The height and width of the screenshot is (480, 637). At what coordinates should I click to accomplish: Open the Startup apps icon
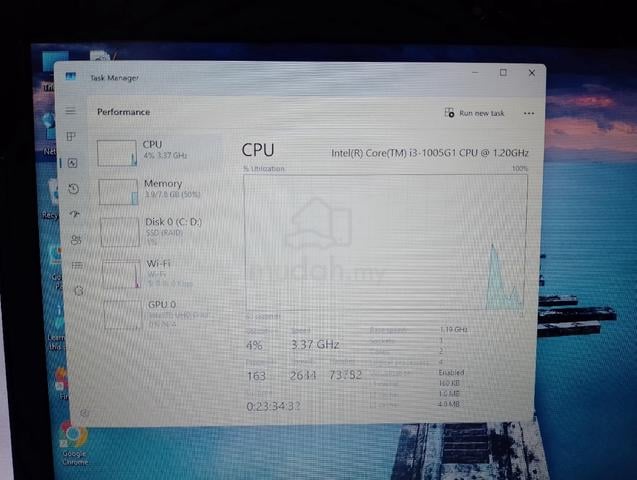pyautogui.click(x=74, y=214)
